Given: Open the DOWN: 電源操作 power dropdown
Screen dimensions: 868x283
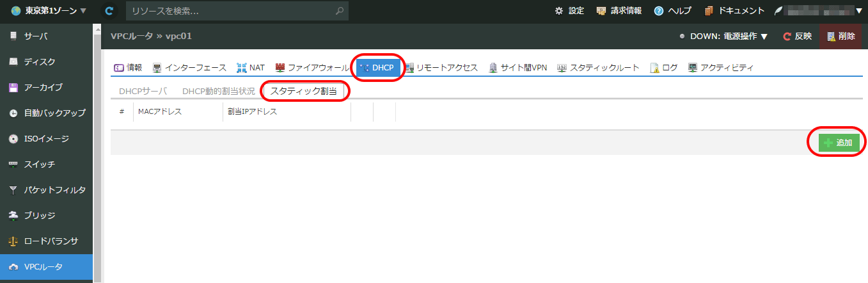Looking at the screenshot, I should point(723,36).
